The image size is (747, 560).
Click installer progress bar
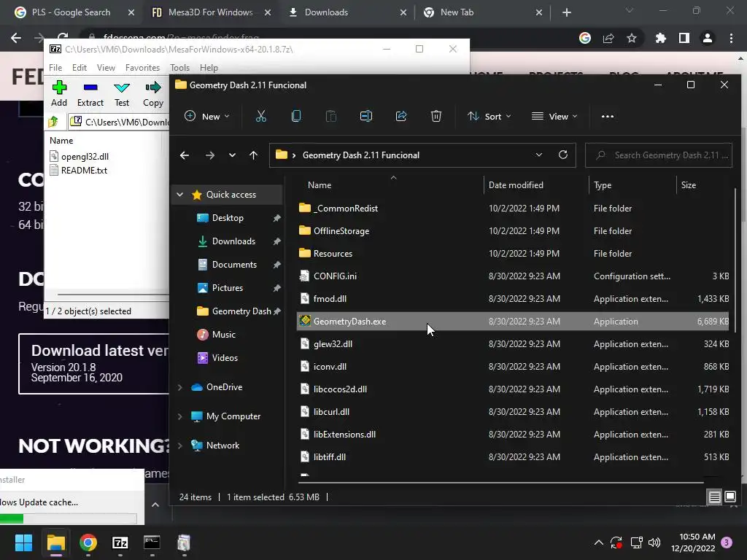coord(68,518)
